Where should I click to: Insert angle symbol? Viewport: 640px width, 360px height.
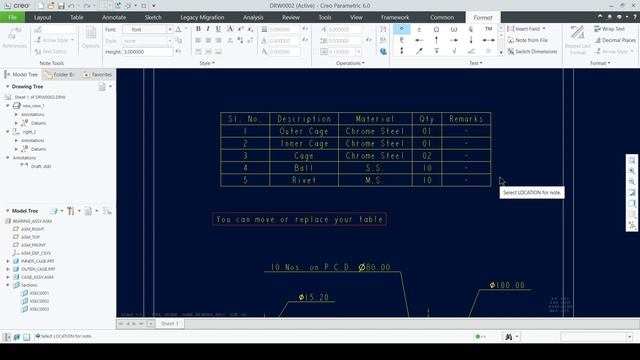471,51
